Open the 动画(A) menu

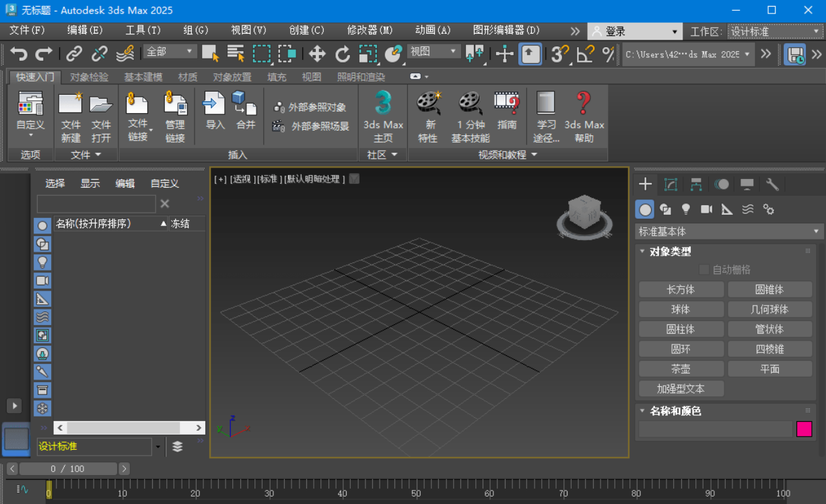click(433, 30)
